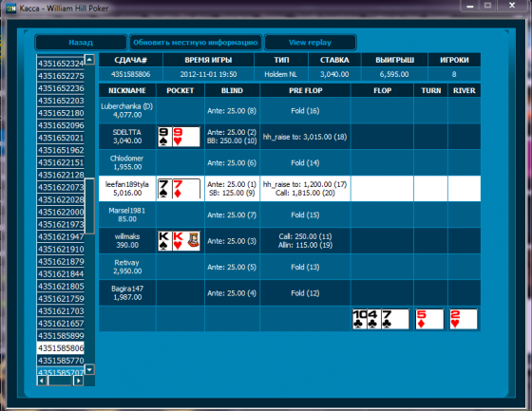Click the vertical scrollbar thumb in hand list
This screenshot has width=532, height=411.
89,206
